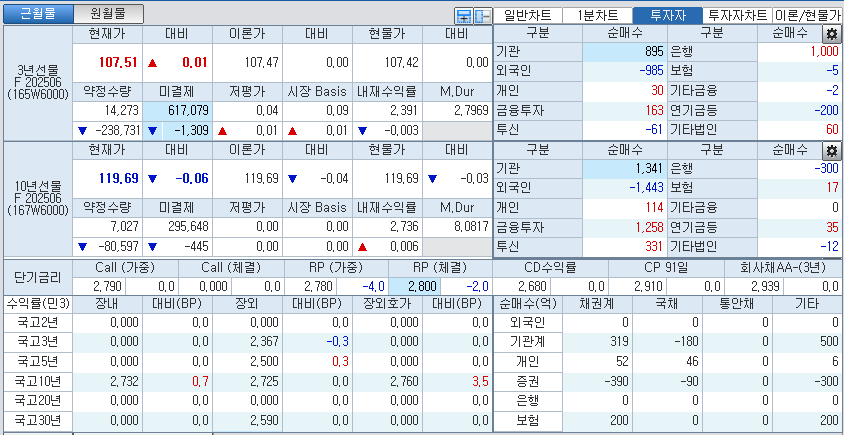Open the 이론/현물가 tab
Viewport: 844px width, 435px height.
point(808,16)
